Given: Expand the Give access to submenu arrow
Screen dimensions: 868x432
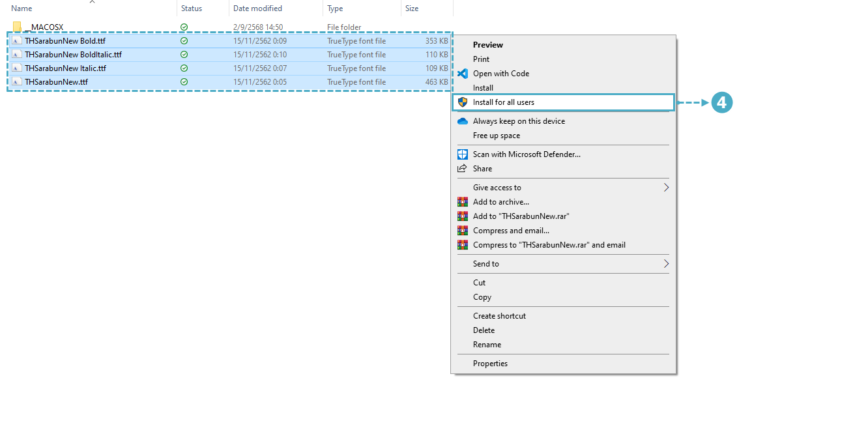Looking at the screenshot, I should [x=666, y=188].
